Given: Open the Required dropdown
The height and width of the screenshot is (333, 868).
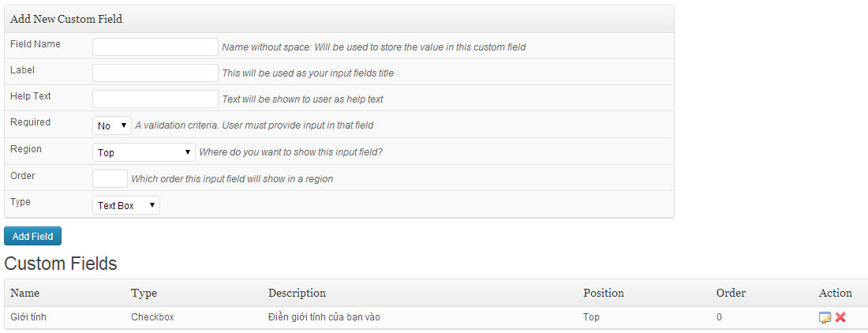Looking at the screenshot, I should click(112, 125).
